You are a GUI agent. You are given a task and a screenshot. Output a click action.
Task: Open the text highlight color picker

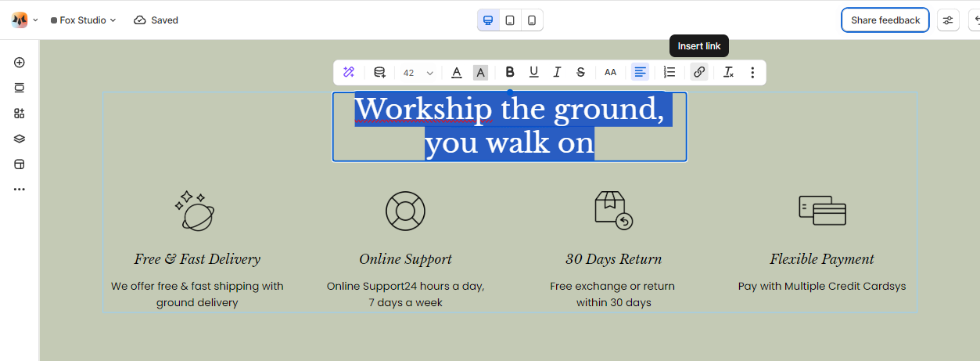tap(480, 72)
